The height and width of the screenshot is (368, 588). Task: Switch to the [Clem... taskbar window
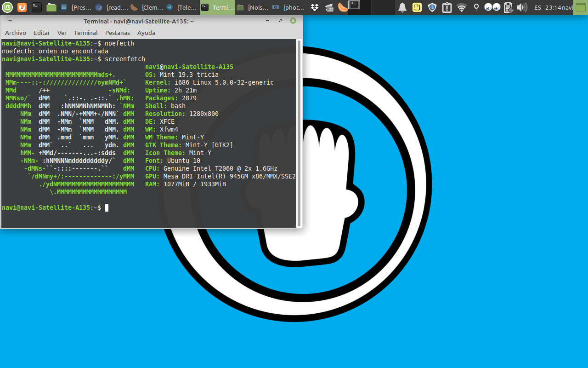click(x=147, y=7)
